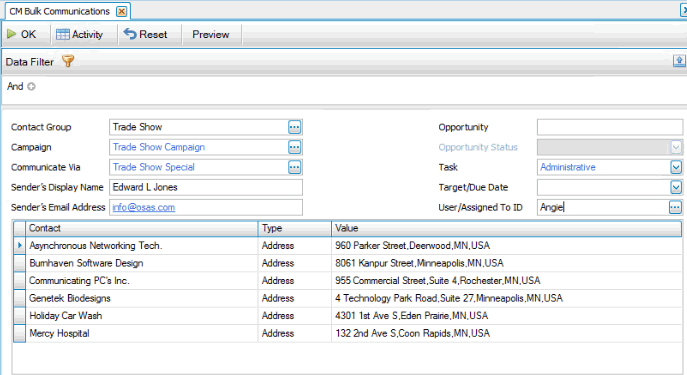
Task: Reset the bulk communications form
Action: pyautogui.click(x=145, y=34)
